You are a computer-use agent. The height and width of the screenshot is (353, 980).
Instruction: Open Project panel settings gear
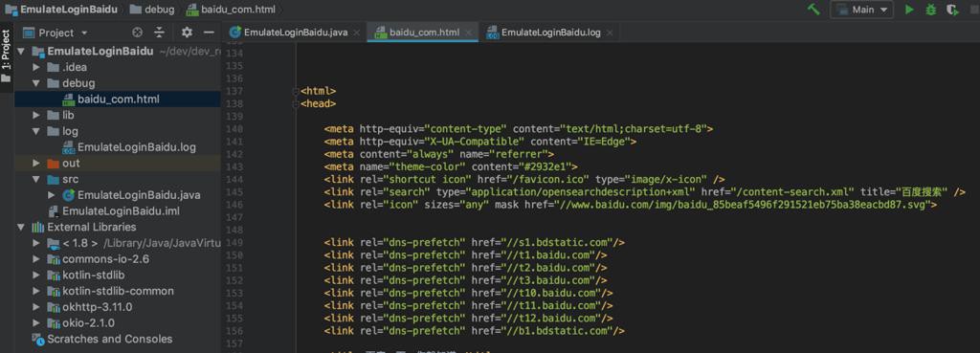(187, 33)
